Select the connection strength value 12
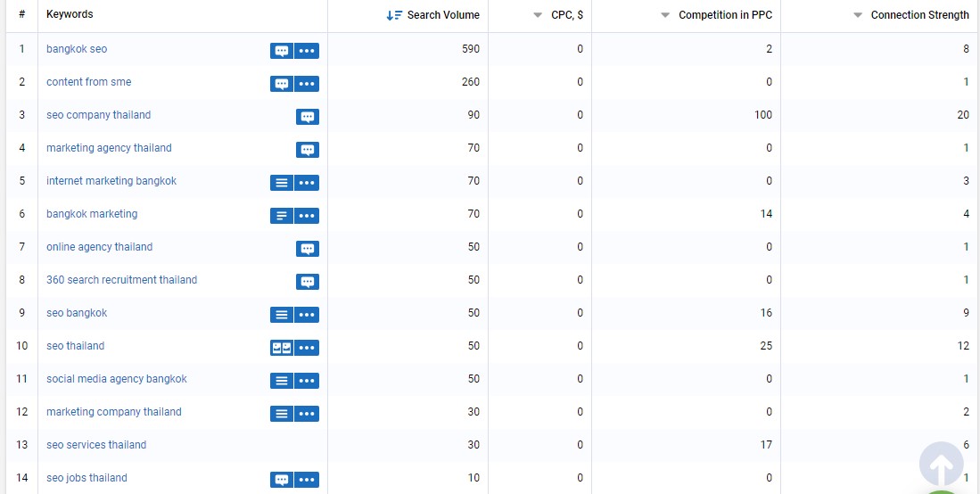The image size is (980, 494). (x=963, y=346)
